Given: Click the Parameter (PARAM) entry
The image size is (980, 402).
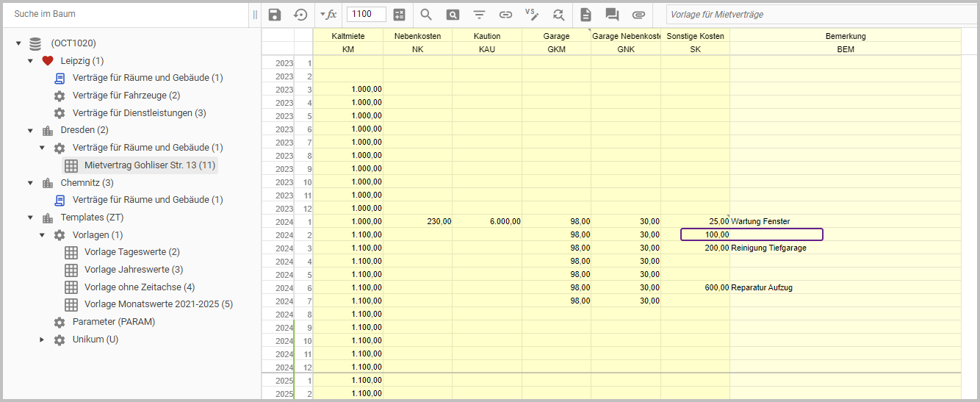Looking at the screenshot, I should (113, 322).
